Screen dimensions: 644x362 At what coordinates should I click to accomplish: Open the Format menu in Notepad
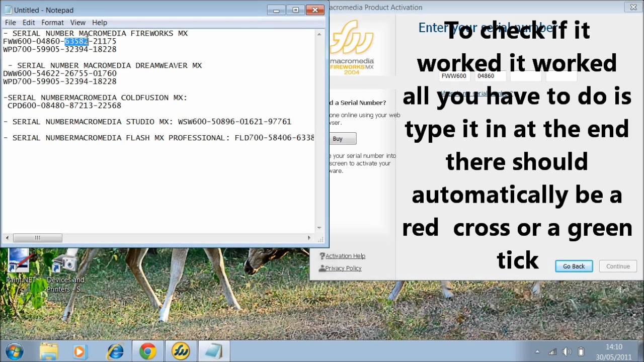click(x=52, y=23)
